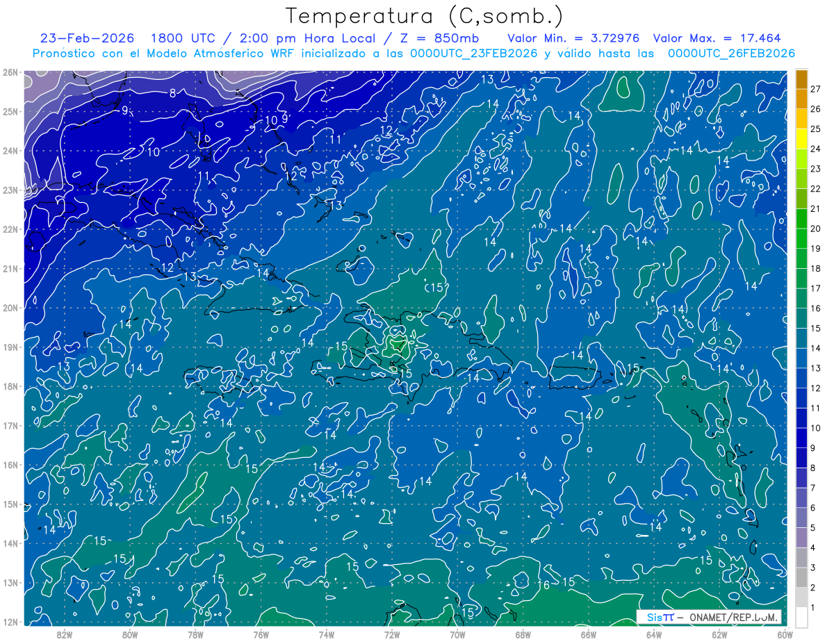Click legend value 27
The height and width of the screenshot is (644, 834).
click(816, 89)
